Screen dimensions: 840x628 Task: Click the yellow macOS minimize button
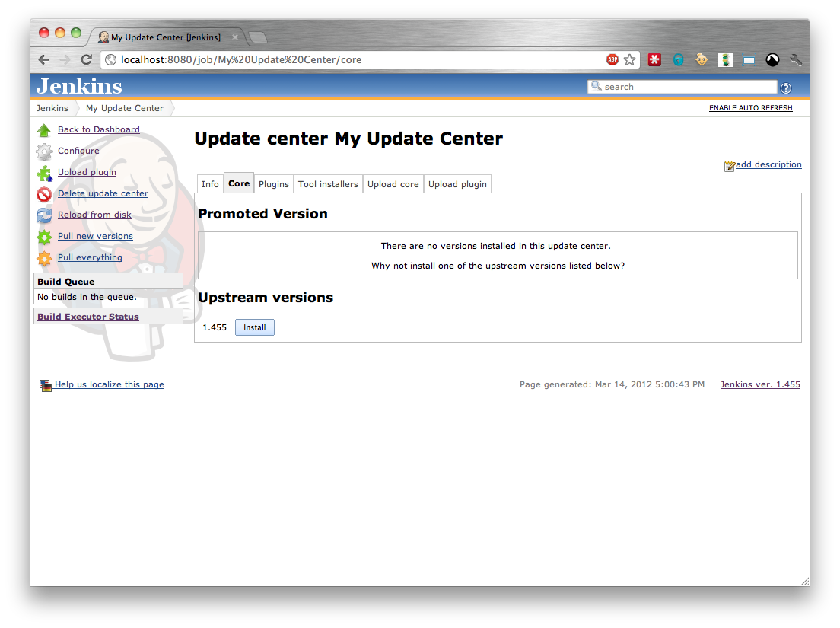(60, 33)
